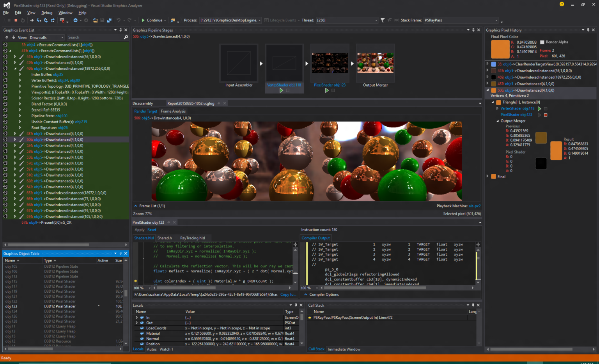The width and height of the screenshot is (599, 364).
Task: Switch to the RayTracing.hlsl tab
Action: 193,238
